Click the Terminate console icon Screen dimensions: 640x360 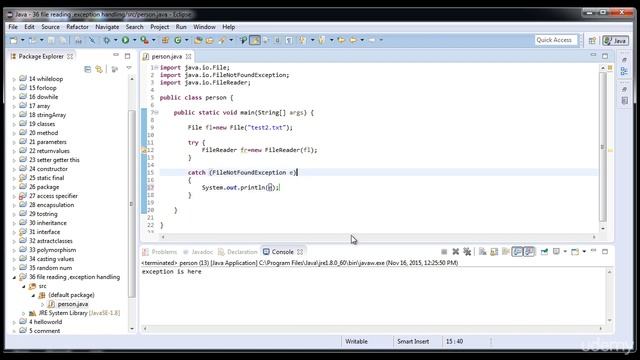coord(444,252)
